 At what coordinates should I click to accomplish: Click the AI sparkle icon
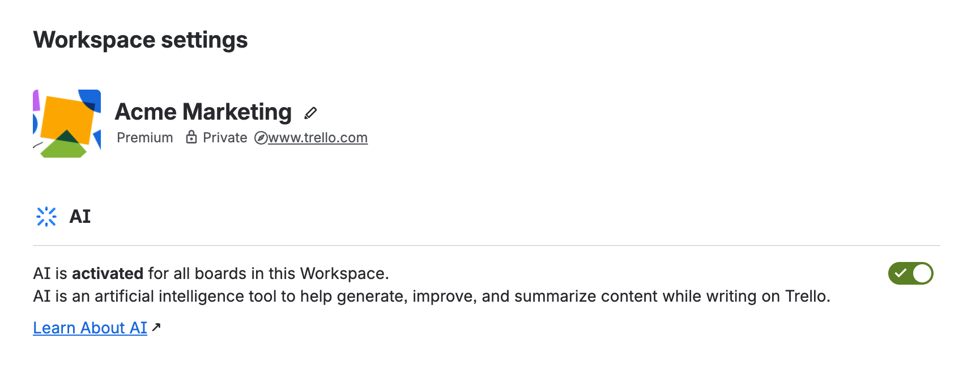click(46, 216)
